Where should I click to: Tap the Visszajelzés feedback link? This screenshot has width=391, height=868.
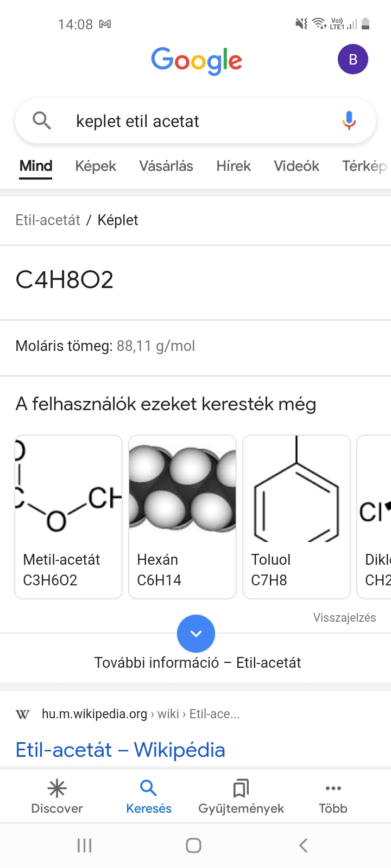click(x=344, y=617)
